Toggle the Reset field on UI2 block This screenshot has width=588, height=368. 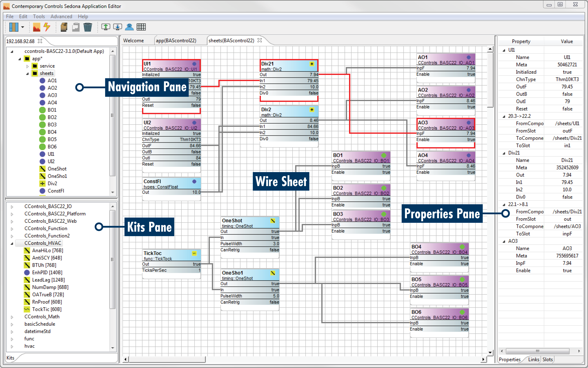click(171, 164)
